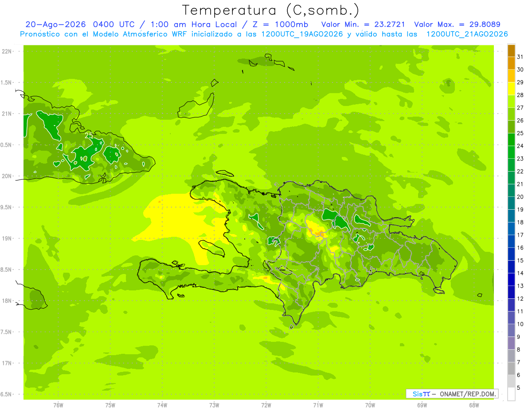Click legend value "25" on the color scale
This screenshot has width=532, height=411.
tap(520, 133)
